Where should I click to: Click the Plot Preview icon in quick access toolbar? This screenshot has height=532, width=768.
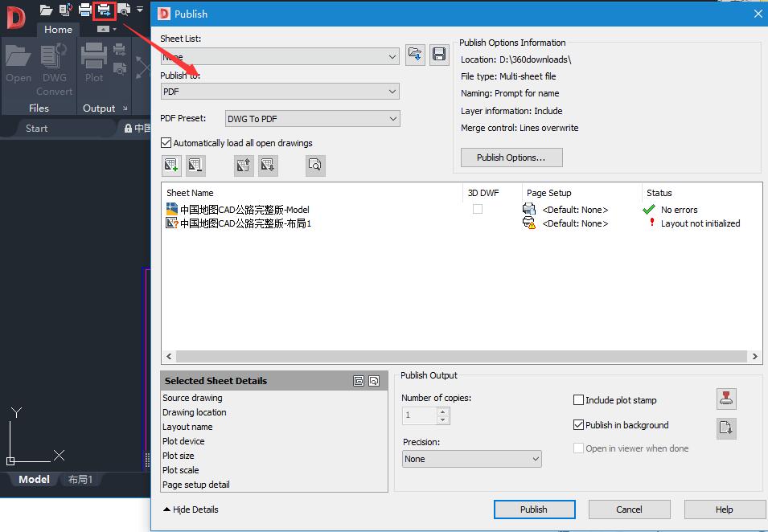[125, 10]
